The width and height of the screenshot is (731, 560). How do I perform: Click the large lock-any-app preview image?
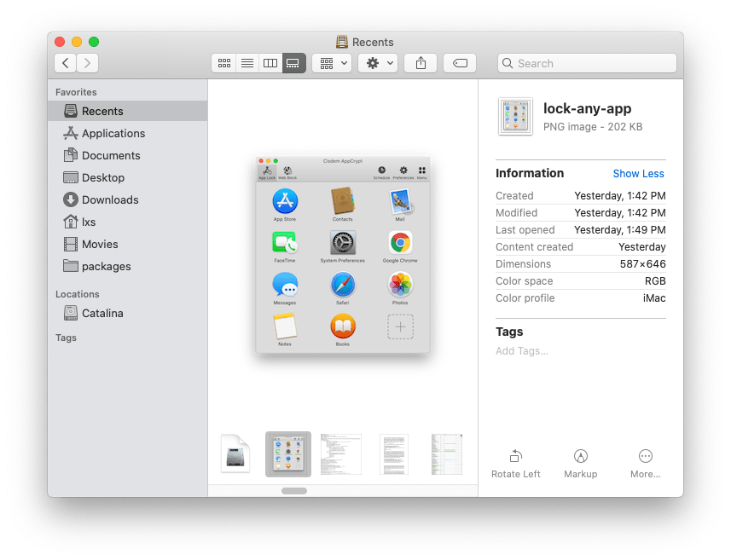tap(343, 255)
